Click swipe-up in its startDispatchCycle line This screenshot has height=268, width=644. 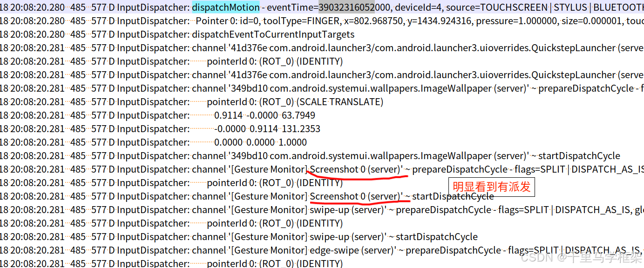330,237
